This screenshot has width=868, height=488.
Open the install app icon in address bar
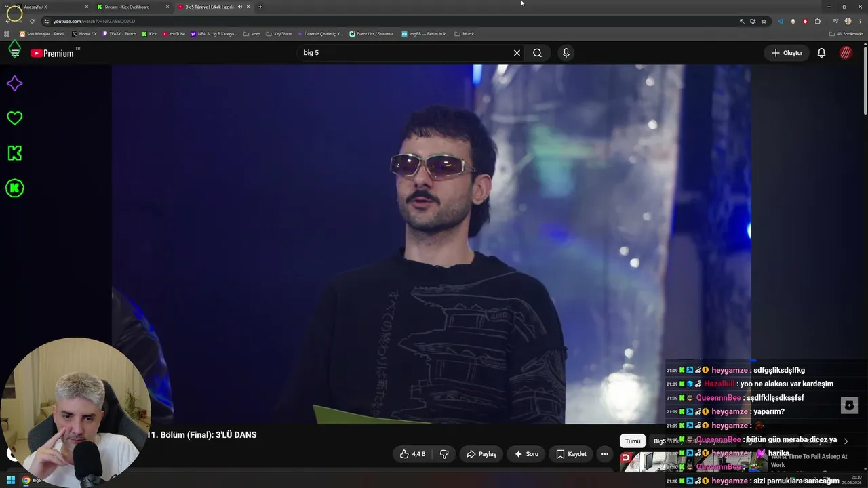(x=753, y=21)
